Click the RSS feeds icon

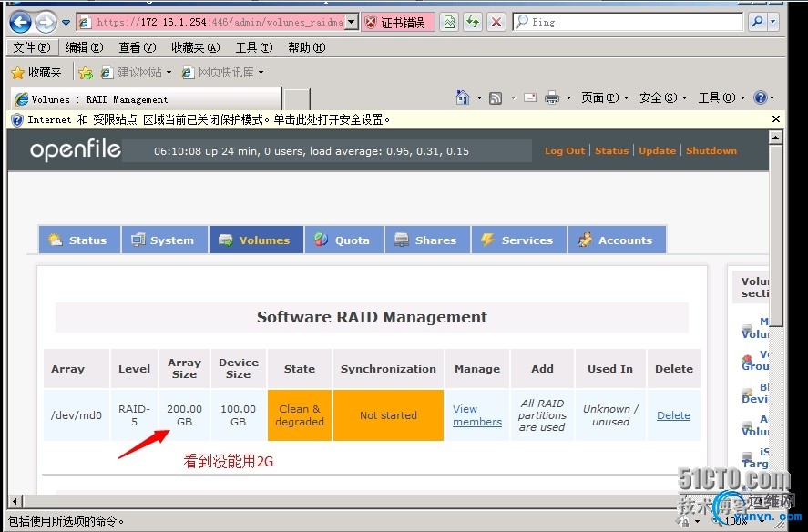click(x=496, y=98)
